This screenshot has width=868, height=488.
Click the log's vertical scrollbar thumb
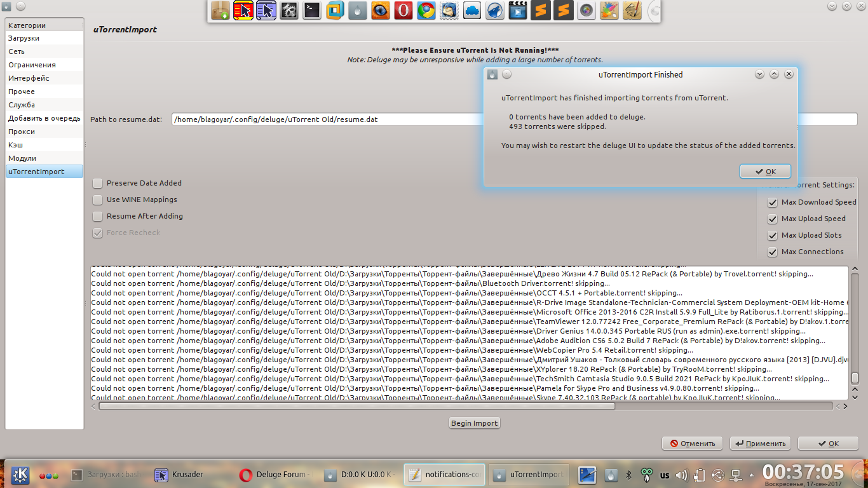pyautogui.click(x=855, y=379)
